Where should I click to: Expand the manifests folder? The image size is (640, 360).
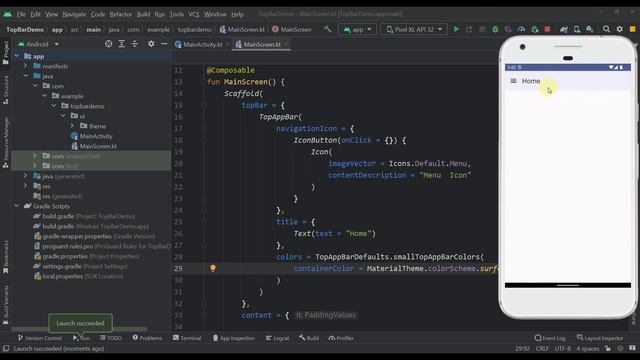tap(25, 66)
